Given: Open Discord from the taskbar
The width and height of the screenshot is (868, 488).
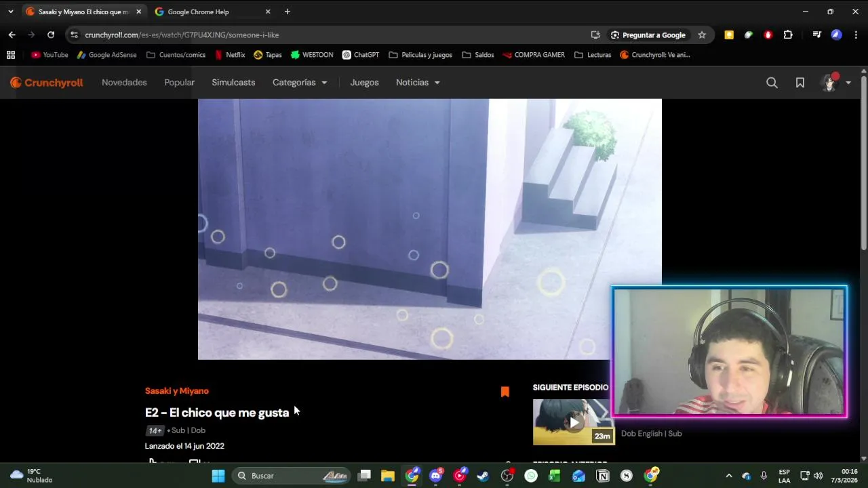Looking at the screenshot, I should (x=436, y=476).
